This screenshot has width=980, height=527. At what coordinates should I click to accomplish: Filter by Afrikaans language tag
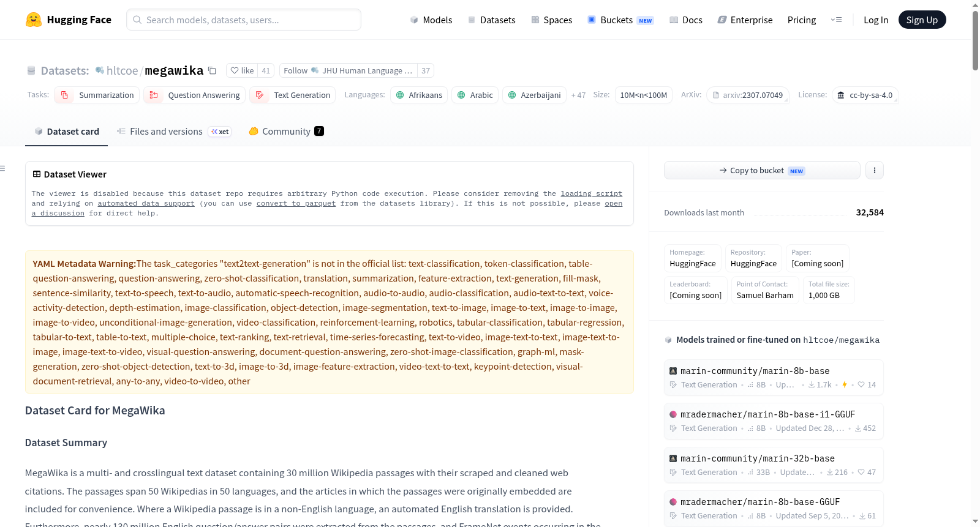(x=419, y=95)
